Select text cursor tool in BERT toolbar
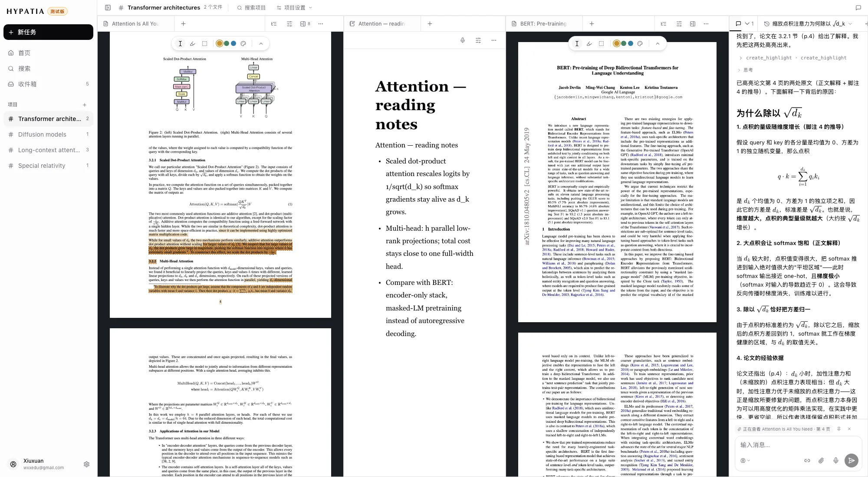868x477 pixels. coord(577,43)
